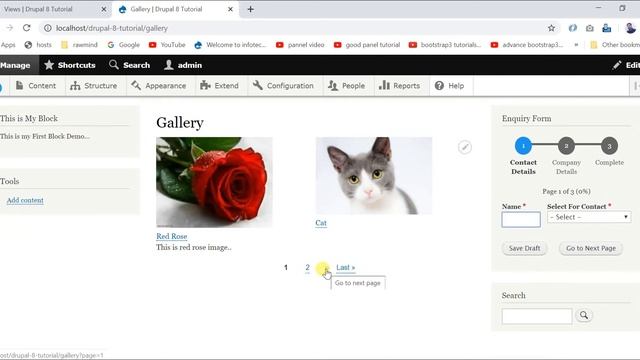
Task: Bookmark this page with the star icon
Action: [x=551, y=28]
